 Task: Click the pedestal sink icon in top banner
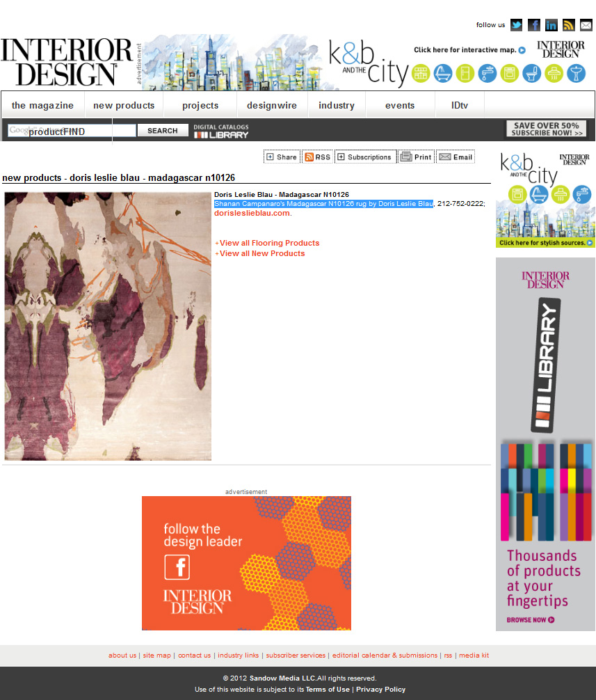coord(577,73)
